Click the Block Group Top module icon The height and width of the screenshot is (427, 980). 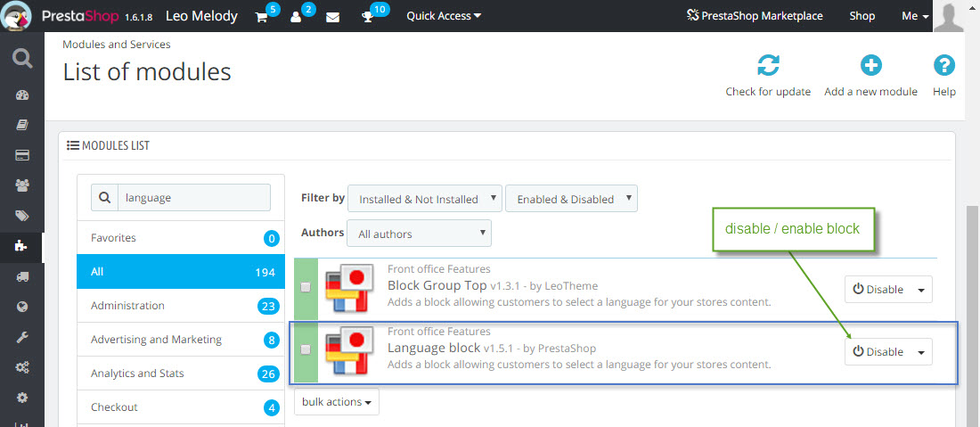(349, 287)
